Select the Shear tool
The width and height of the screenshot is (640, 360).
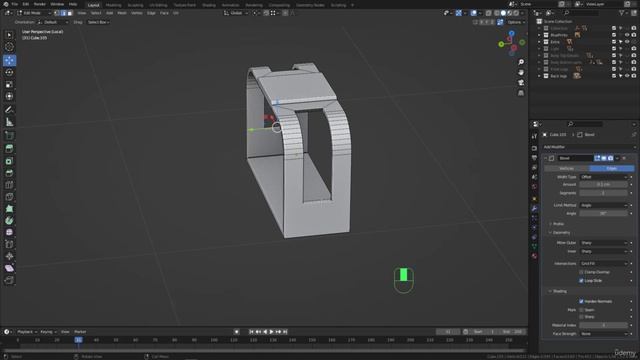(9, 268)
